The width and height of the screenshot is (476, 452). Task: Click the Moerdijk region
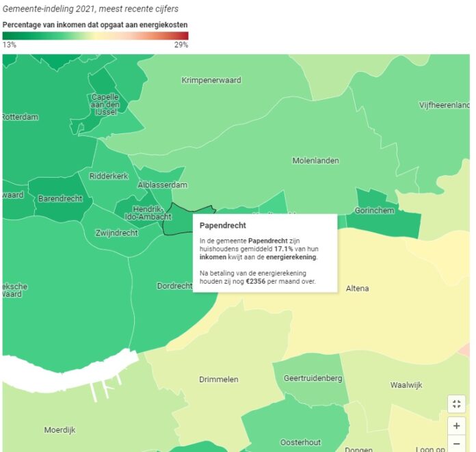point(59,429)
